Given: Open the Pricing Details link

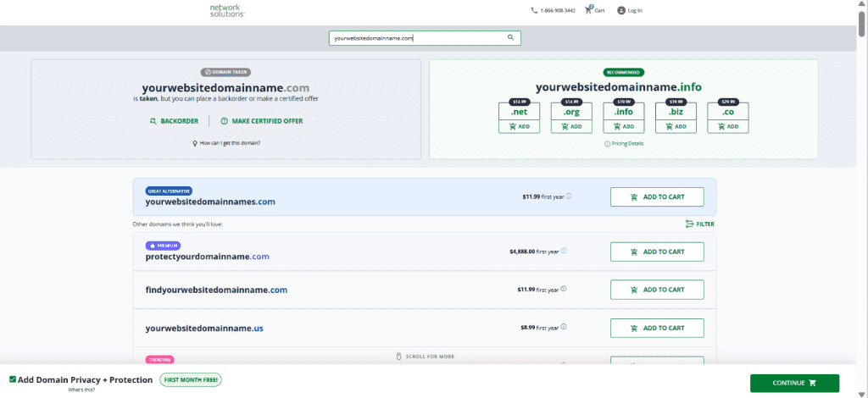Looking at the screenshot, I should [x=624, y=144].
